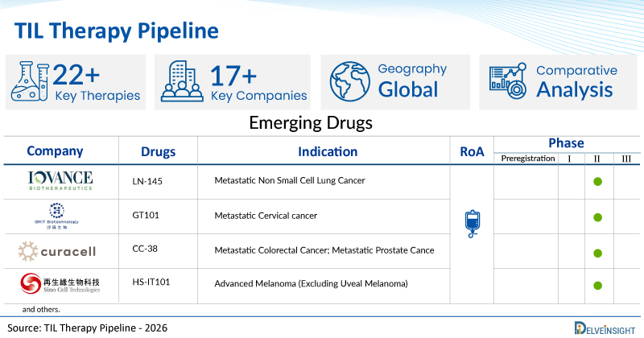
Task: Click the globe Geography icon
Action: 350,81
